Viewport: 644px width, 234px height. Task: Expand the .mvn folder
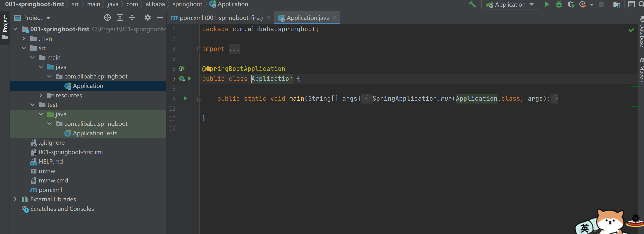pyautogui.click(x=24, y=39)
